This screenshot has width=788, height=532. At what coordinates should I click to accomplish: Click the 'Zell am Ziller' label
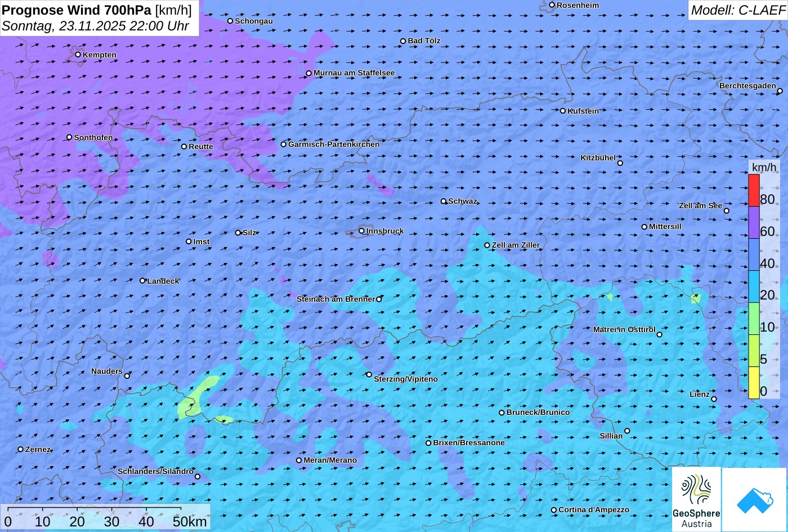[x=516, y=245]
